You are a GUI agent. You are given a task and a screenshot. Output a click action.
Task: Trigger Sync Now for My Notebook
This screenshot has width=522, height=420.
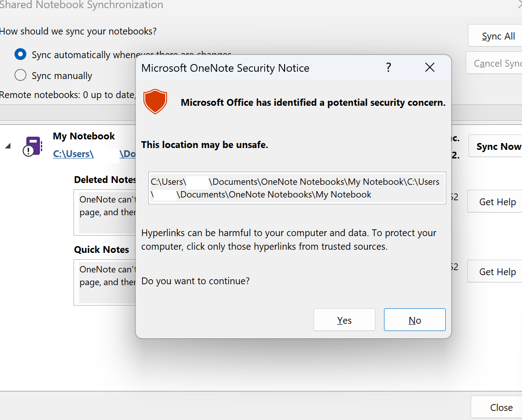(x=498, y=146)
